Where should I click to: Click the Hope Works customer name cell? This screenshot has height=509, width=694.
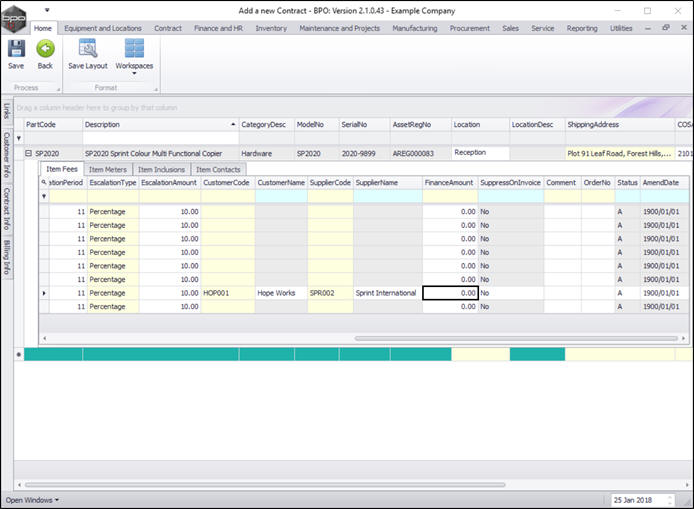pyautogui.click(x=281, y=293)
